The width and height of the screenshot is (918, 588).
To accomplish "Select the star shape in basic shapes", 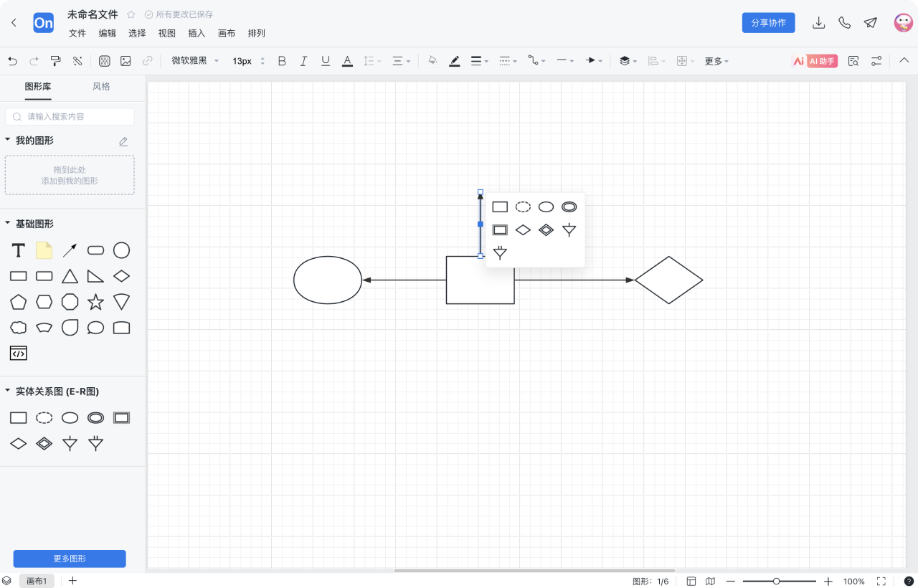I will [95, 302].
